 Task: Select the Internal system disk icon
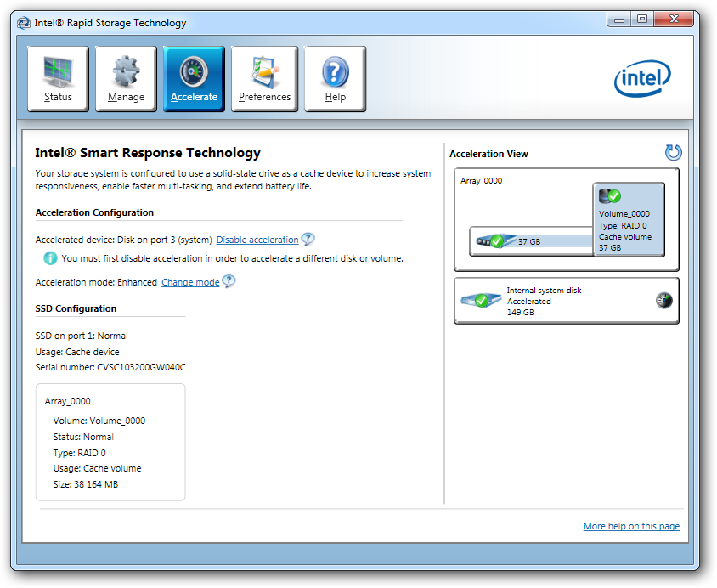(481, 300)
